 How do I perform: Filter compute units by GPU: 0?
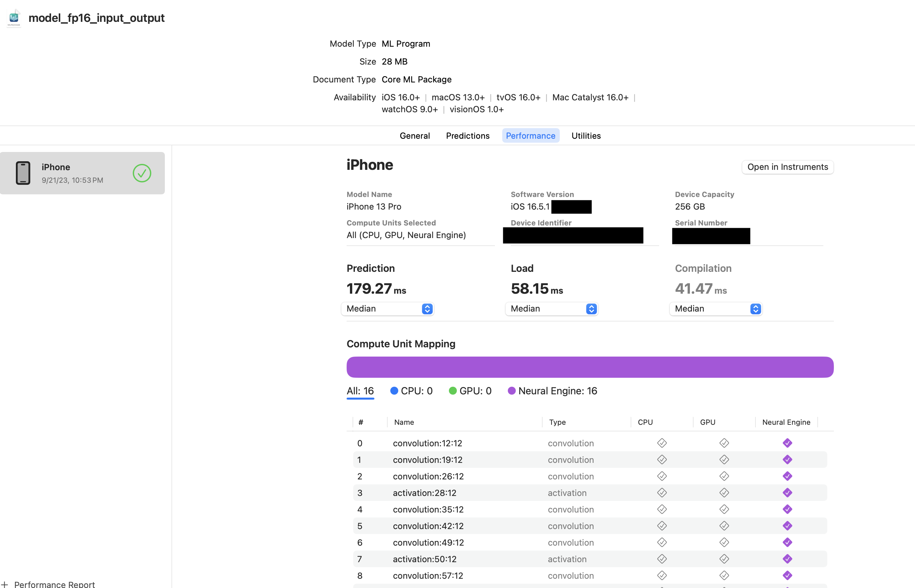pos(470,391)
